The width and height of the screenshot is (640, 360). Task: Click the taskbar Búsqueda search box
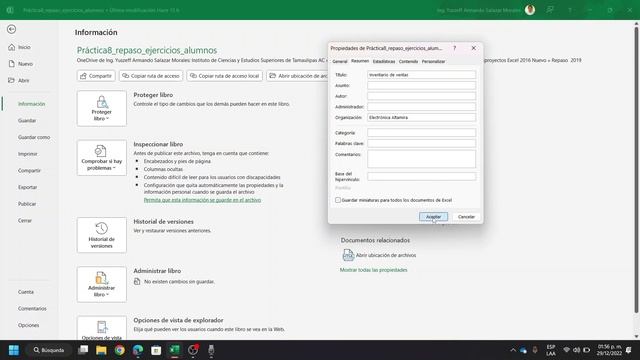click(x=49, y=350)
